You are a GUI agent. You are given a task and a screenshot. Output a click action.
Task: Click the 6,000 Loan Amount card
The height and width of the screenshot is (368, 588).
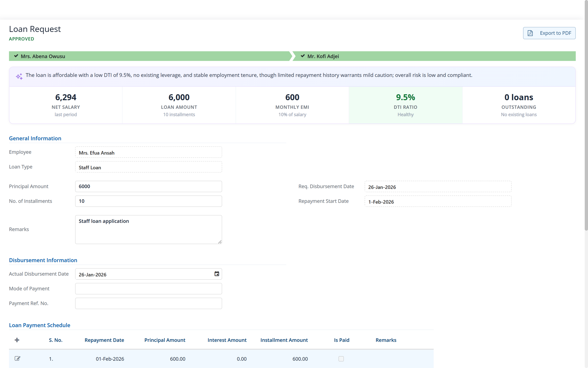[179, 105]
